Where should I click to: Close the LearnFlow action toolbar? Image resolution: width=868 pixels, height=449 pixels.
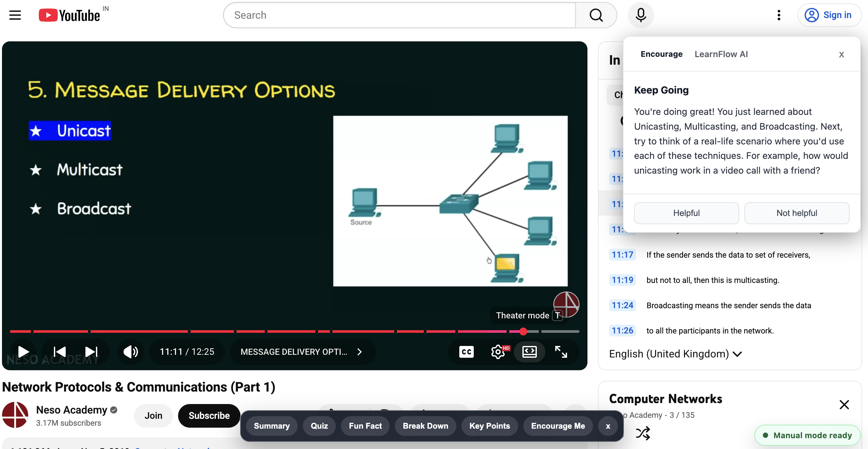[608, 426]
